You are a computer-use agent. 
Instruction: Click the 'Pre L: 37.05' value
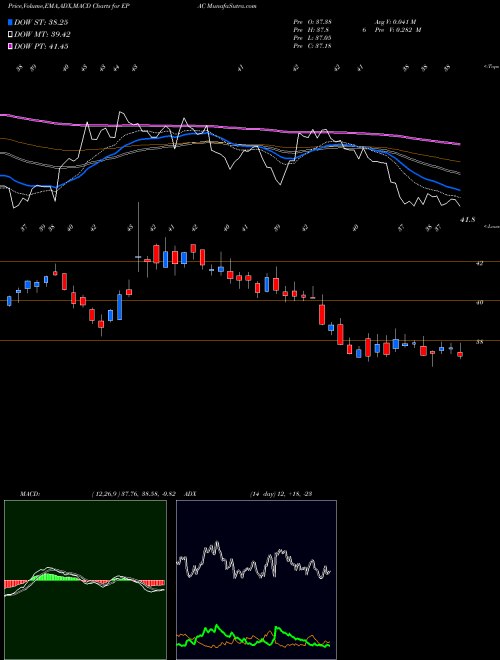click(x=313, y=38)
